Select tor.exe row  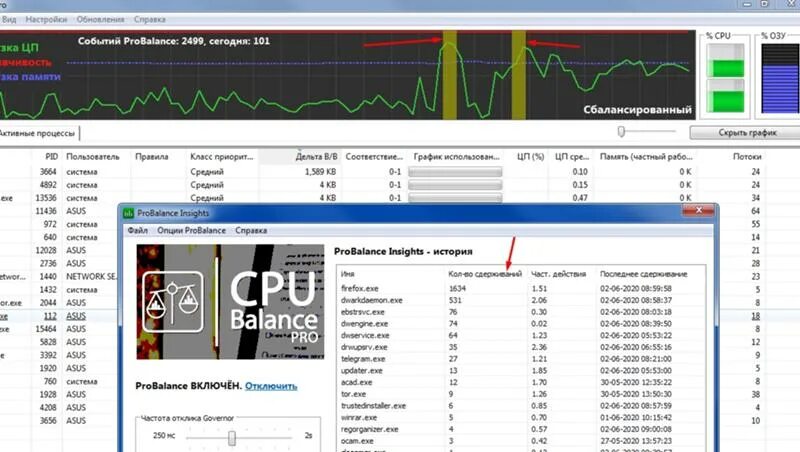point(520,394)
